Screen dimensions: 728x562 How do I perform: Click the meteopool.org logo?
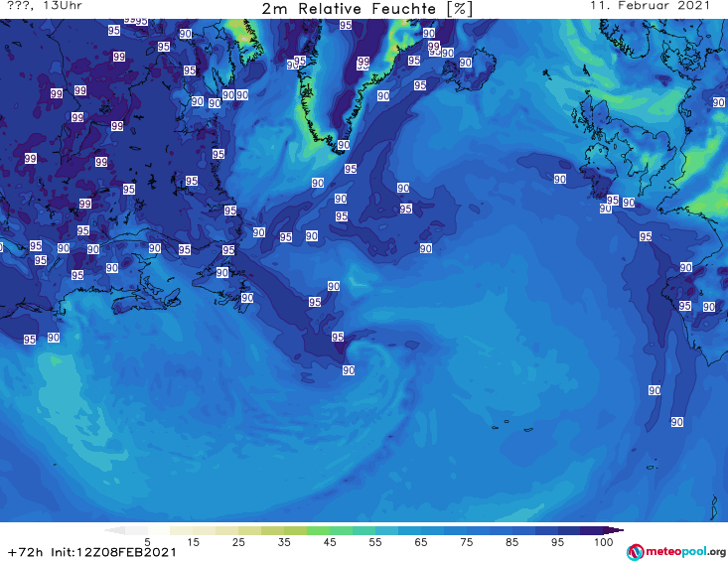pos(676,552)
